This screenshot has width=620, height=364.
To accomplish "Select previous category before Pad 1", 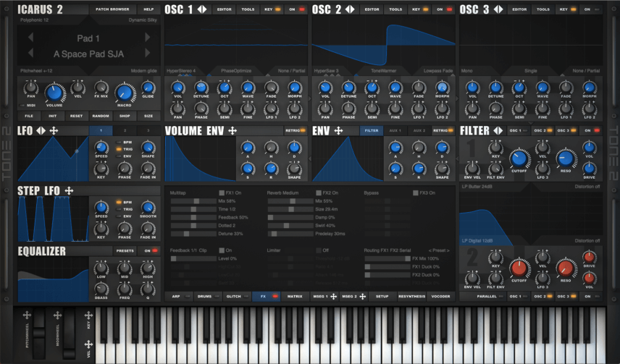I will [30, 38].
